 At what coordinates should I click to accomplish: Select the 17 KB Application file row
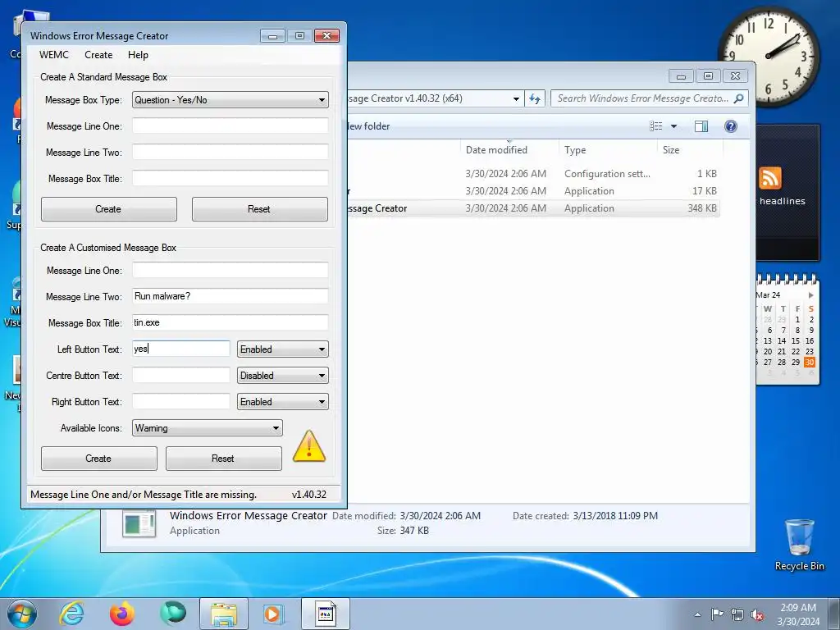click(533, 190)
